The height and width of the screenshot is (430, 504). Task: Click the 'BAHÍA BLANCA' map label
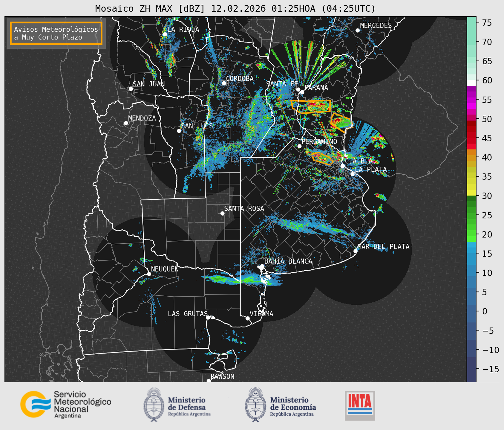288,261
